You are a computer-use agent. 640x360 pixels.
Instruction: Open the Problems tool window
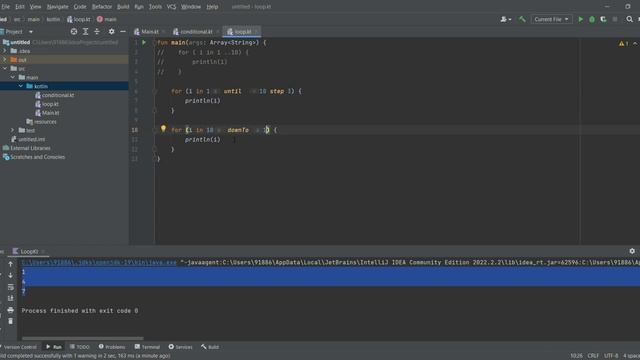click(x=112, y=347)
